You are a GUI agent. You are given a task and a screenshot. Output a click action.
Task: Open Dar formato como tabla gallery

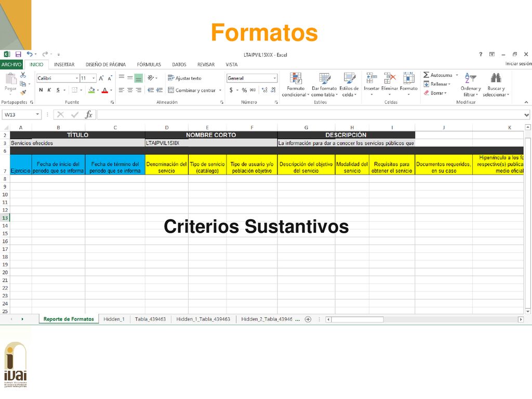click(324, 85)
